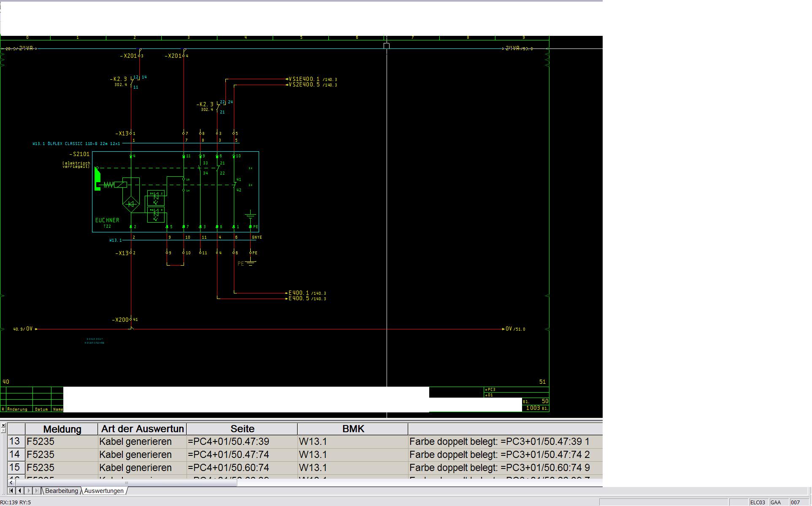Screen dimensions: 812x506
Task: Click the cell =PC4+01/50.47:74
Action: pyautogui.click(x=242, y=455)
